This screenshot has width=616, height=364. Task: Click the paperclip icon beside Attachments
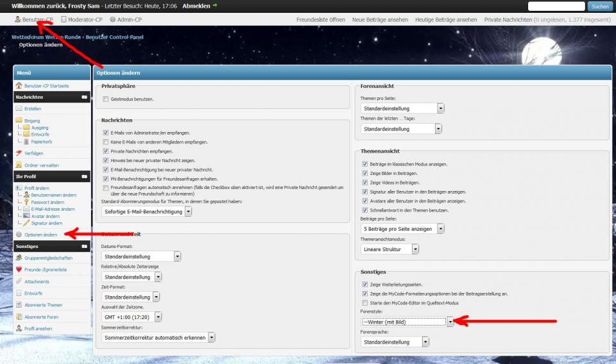(x=19, y=281)
